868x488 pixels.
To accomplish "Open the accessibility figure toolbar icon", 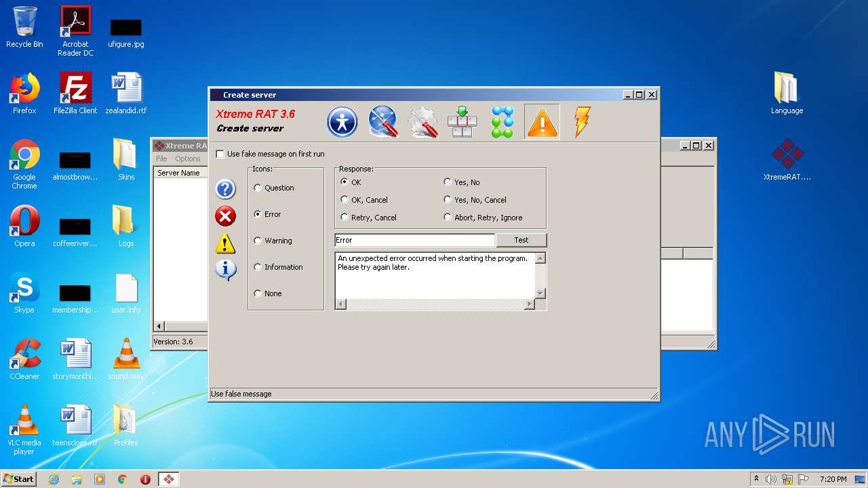I will tap(342, 122).
